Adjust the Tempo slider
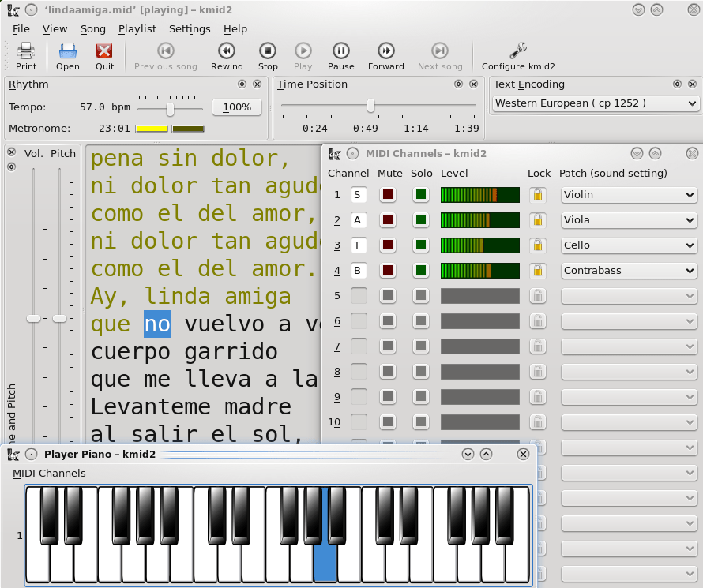Screen dimensions: 703x588 [169, 110]
